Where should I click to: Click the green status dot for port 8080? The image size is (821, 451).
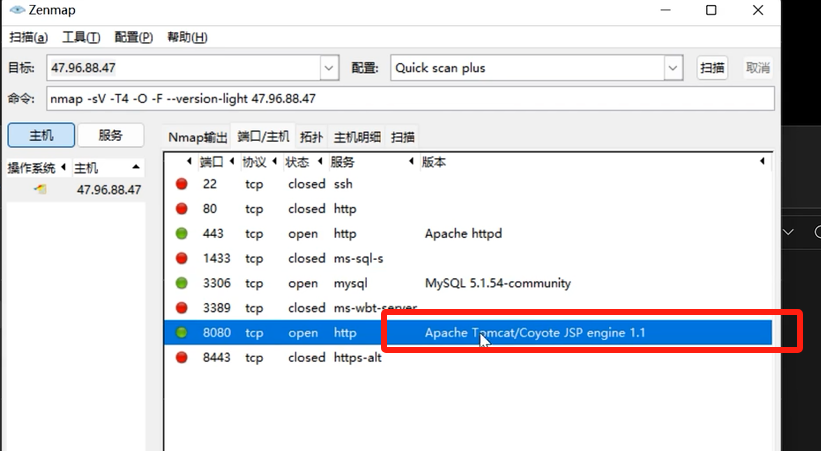(x=182, y=333)
